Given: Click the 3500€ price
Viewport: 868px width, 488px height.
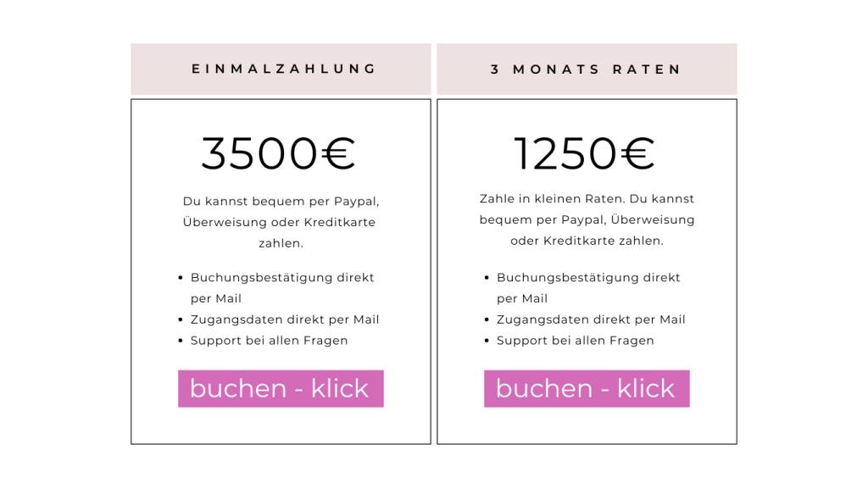Looking at the screenshot, I should point(278,154).
